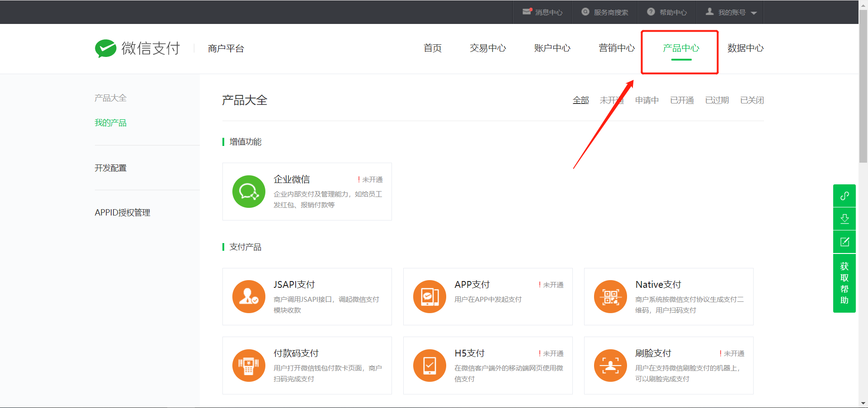Click the 支付产品 section heading

click(245, 247)
